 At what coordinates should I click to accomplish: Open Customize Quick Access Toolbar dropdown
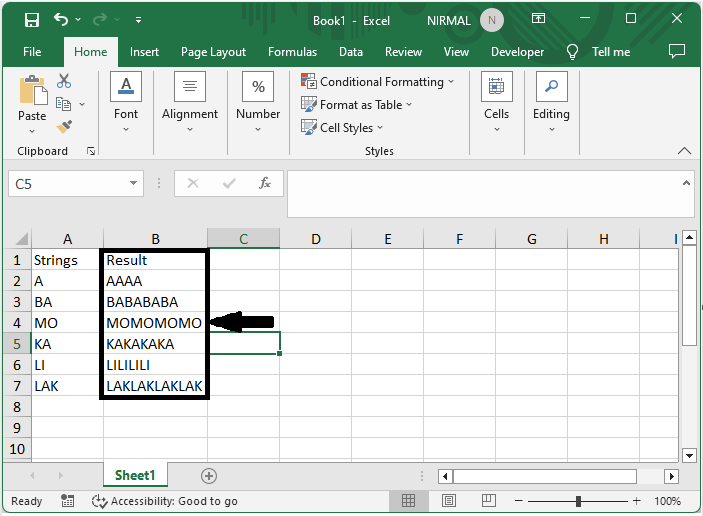(x=139, y=20)
